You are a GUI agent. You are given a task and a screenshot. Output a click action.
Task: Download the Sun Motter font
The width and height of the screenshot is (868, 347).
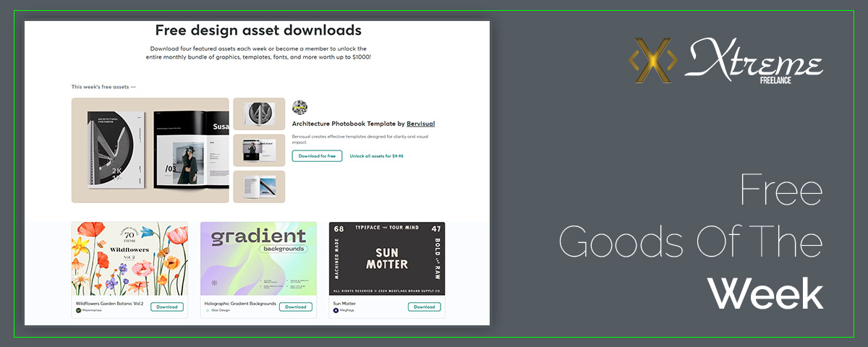(x=424, y=307)
